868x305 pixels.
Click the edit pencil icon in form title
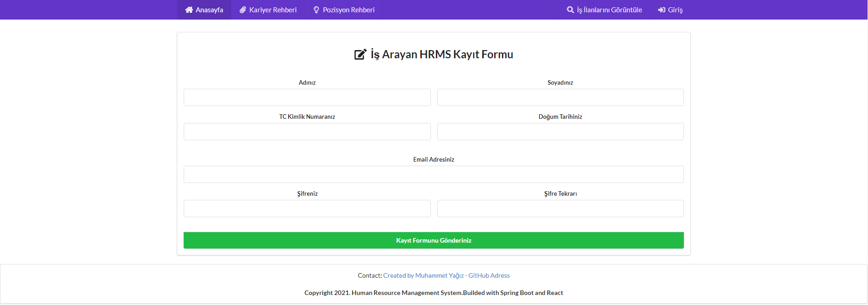(x=361, y=54)
